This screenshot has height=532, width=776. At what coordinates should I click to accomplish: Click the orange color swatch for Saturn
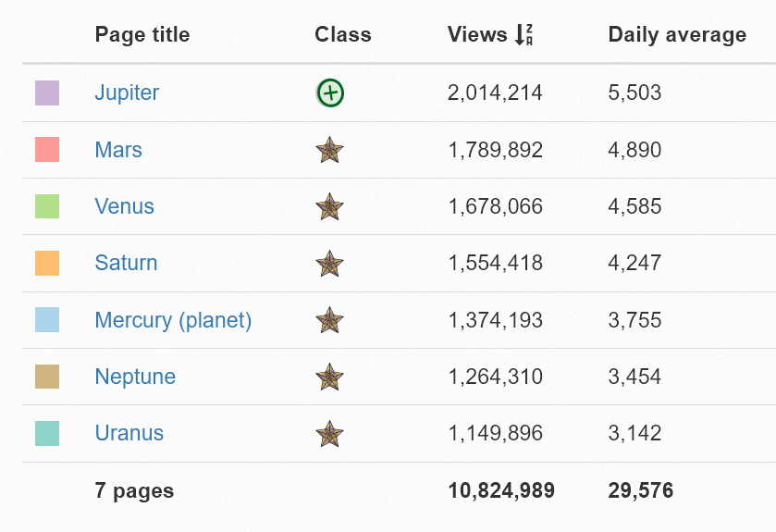47,263
